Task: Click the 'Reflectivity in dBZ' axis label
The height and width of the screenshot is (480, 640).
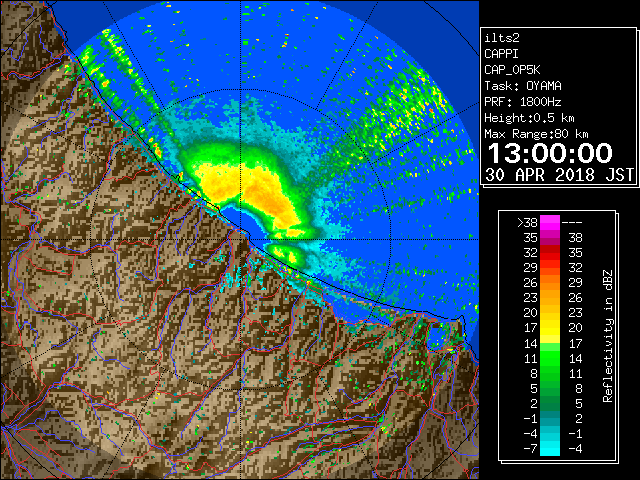Action: click(608, 336)
